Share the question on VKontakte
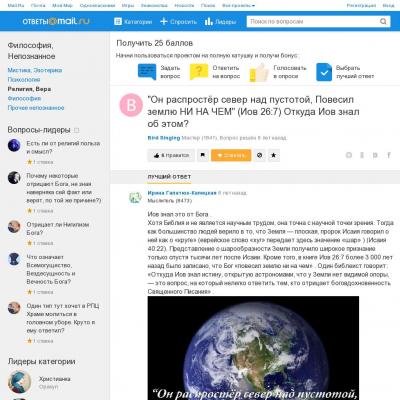 (375, 155)
